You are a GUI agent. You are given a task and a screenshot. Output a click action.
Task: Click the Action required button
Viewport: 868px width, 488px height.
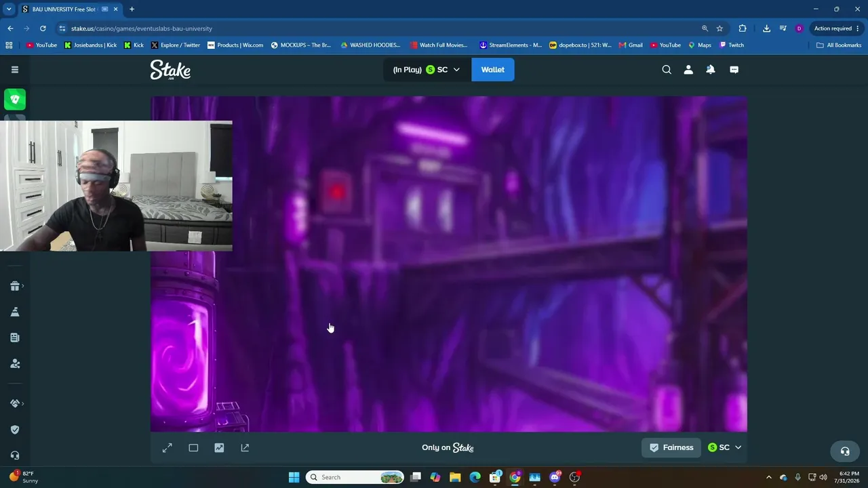(837, 28)
